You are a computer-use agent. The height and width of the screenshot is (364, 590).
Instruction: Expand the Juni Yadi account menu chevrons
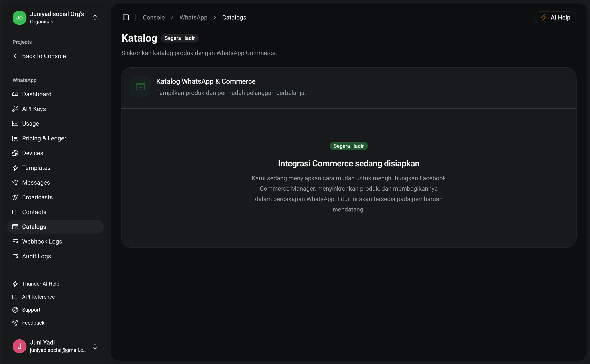(x=95, y=346)
